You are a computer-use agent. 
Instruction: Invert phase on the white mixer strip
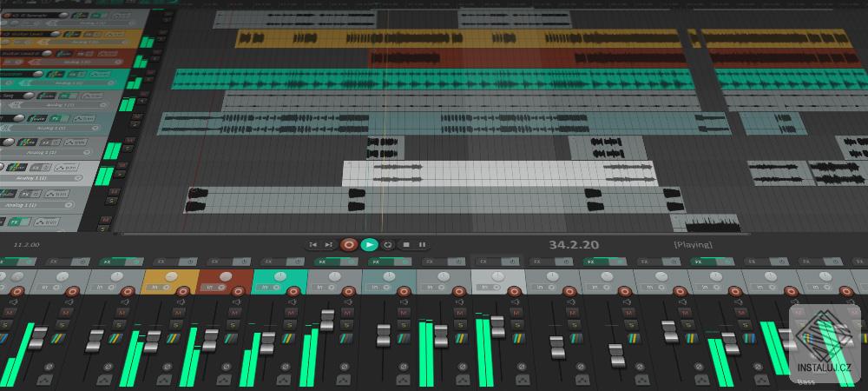click(x=521, y=366)
